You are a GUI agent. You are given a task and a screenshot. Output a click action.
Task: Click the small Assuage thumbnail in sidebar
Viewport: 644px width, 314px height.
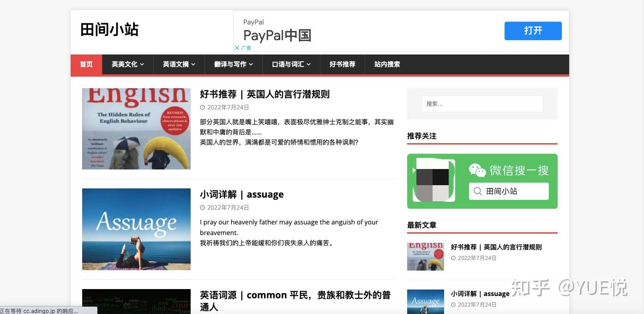(x=426, y=302)
